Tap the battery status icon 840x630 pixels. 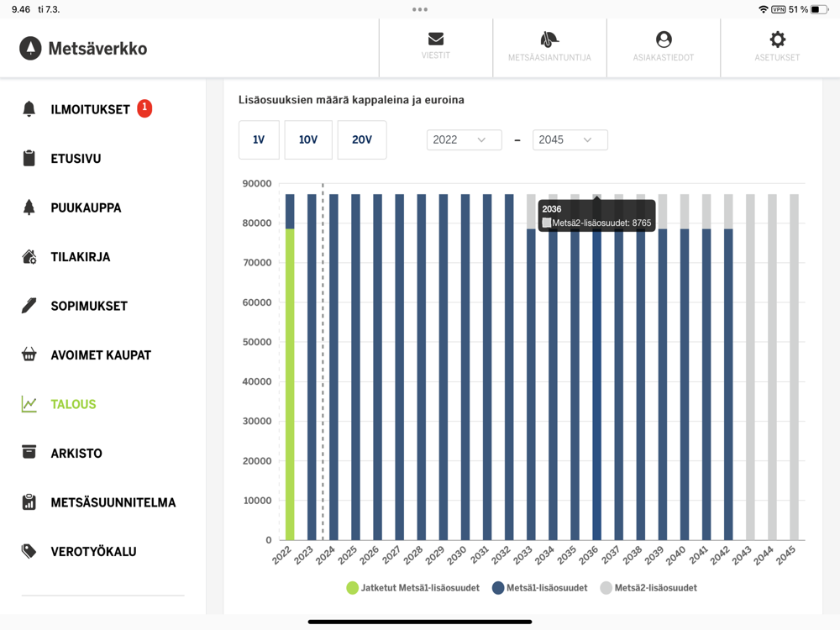pyautogui.click(x=819, y=9)
